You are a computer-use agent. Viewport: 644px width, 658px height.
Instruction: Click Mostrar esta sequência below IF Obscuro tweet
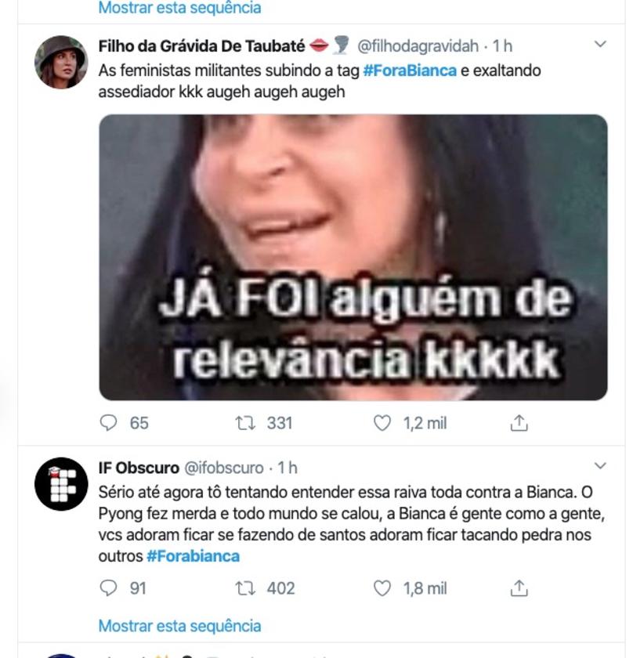(x=179, y=626)
